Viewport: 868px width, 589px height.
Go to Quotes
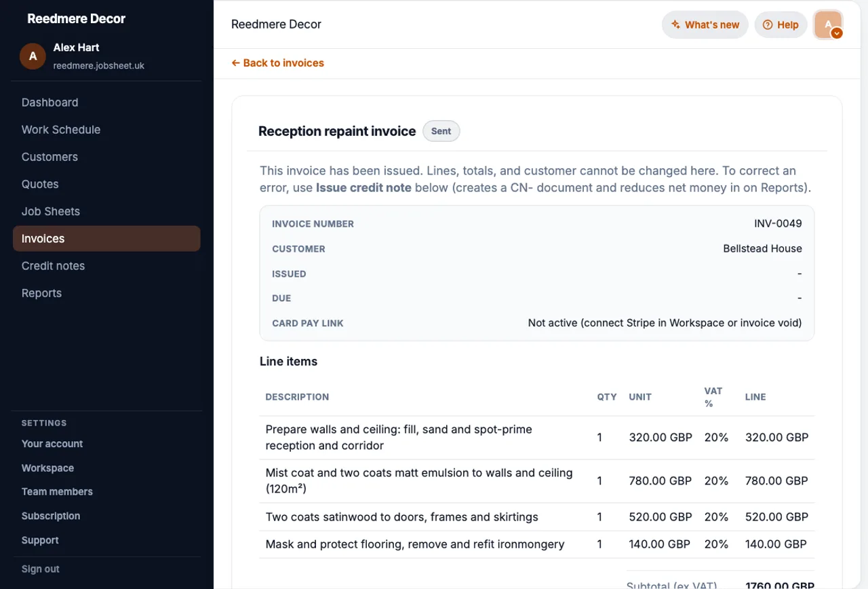(40, 184)
